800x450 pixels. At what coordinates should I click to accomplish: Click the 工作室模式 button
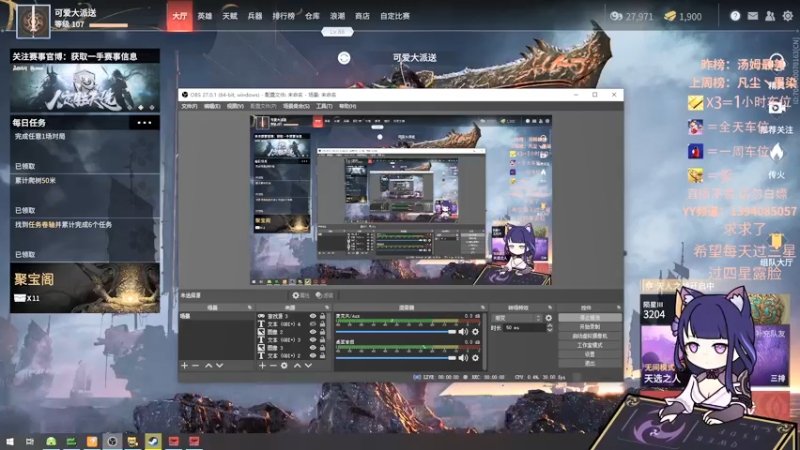click(x=590, y=345)
